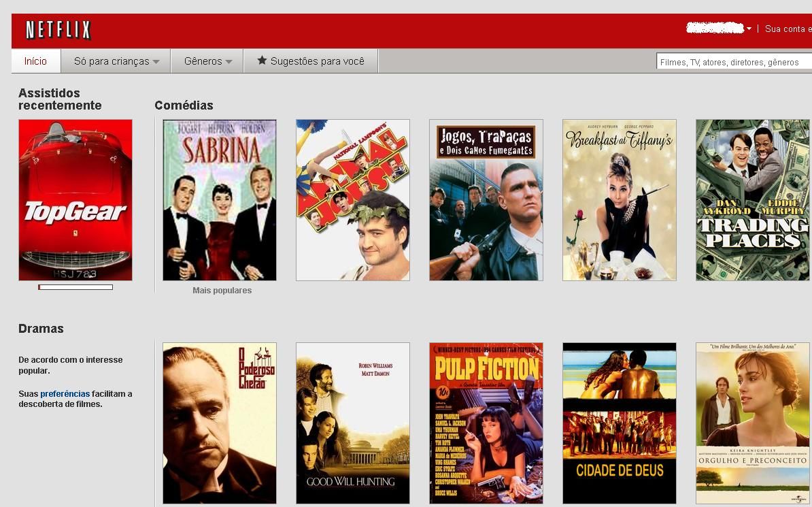Open the account name dropdown arrow
The width and height of the screenshot is (812, 507).
tap(749, 29)
